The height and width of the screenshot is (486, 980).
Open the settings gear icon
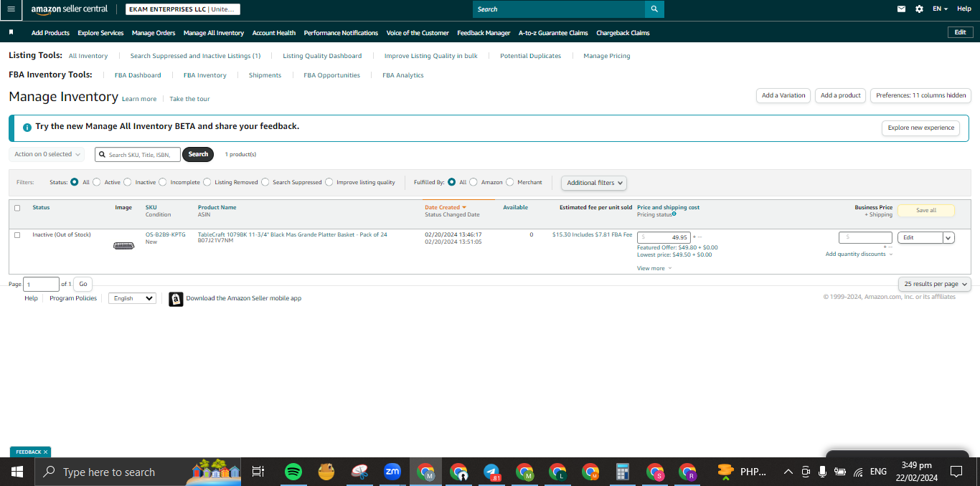coord(920,9)
